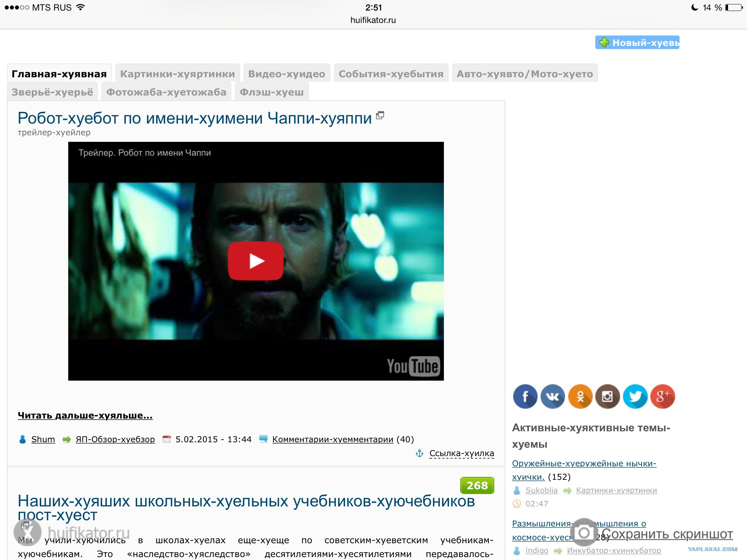Viewport: 747px width, 560px height.
Task: Open the ЯП-Обзор-хуебзор category link
Action: point(115,439)
